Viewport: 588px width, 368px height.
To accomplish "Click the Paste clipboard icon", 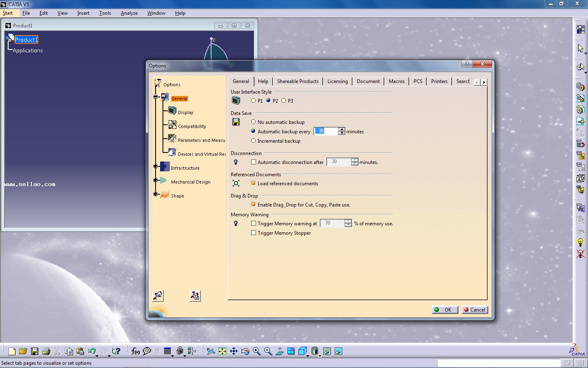I will [x=80, y=351].
